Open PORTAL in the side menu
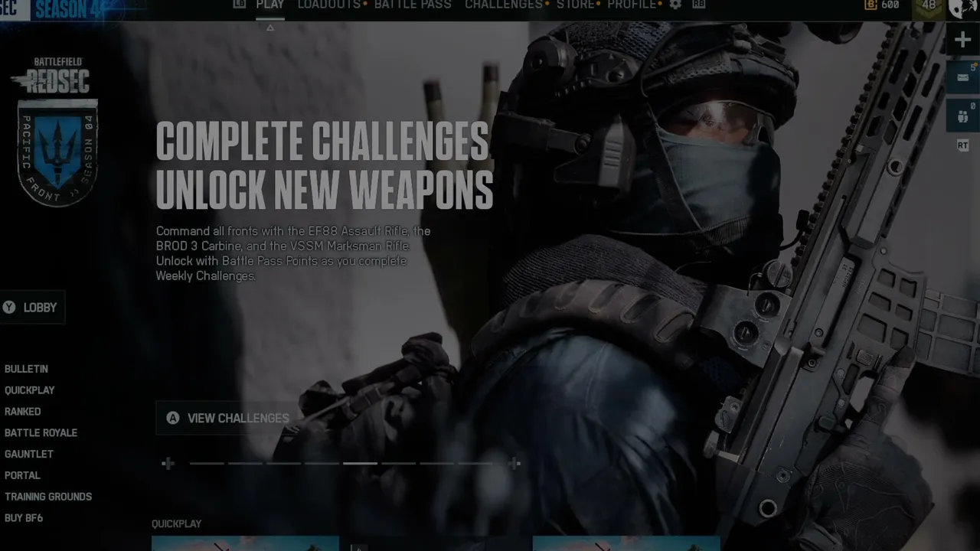 point(22,475)
